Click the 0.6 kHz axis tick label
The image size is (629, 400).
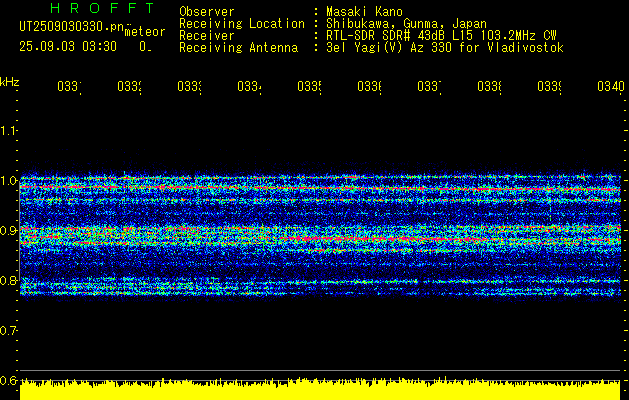8,380
